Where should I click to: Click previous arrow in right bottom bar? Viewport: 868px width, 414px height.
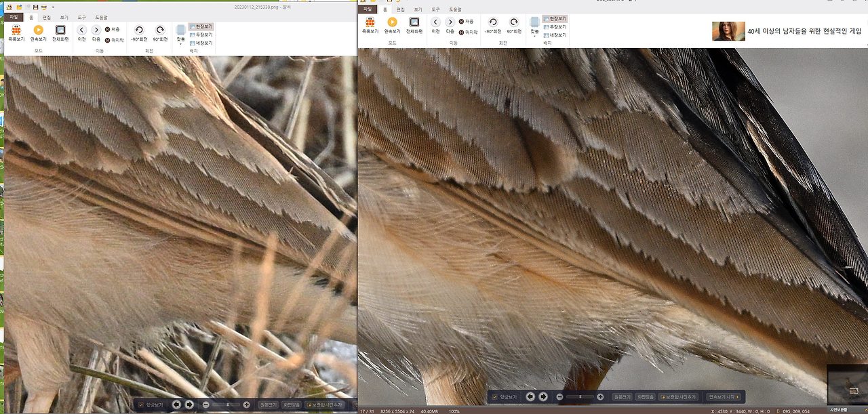coord(530,397)
